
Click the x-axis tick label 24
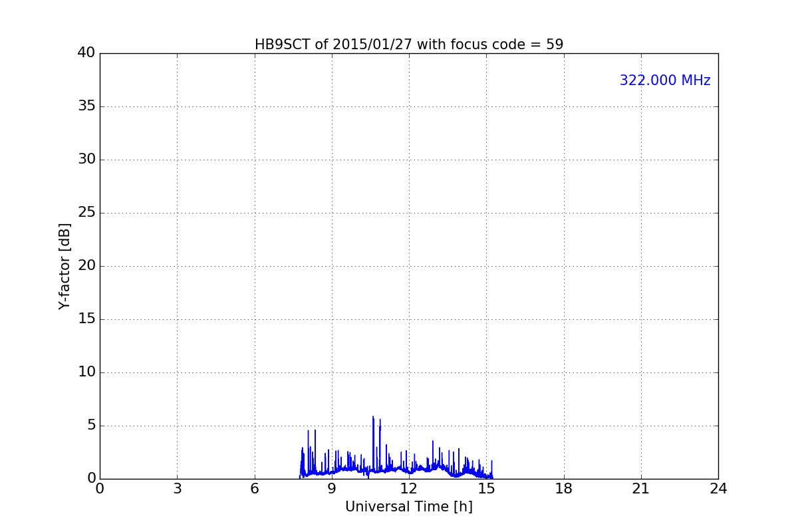point(718,489)
